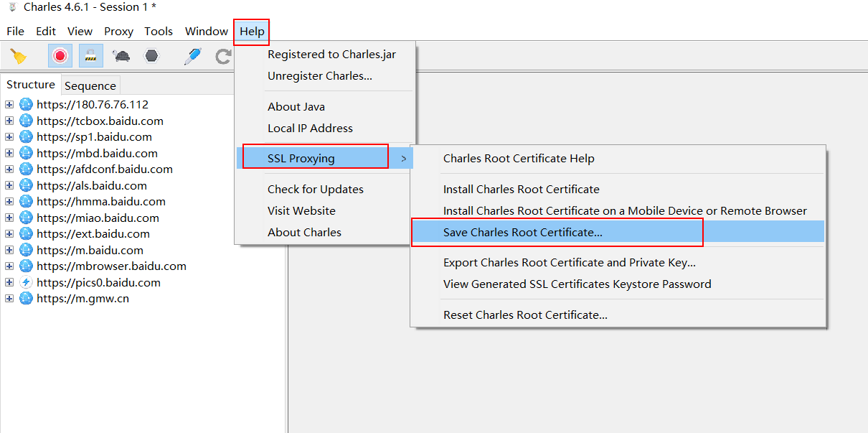Expand the https://m.gmw.cn tree node
Screen dimensions: 868x433
(x=9, y=298)
